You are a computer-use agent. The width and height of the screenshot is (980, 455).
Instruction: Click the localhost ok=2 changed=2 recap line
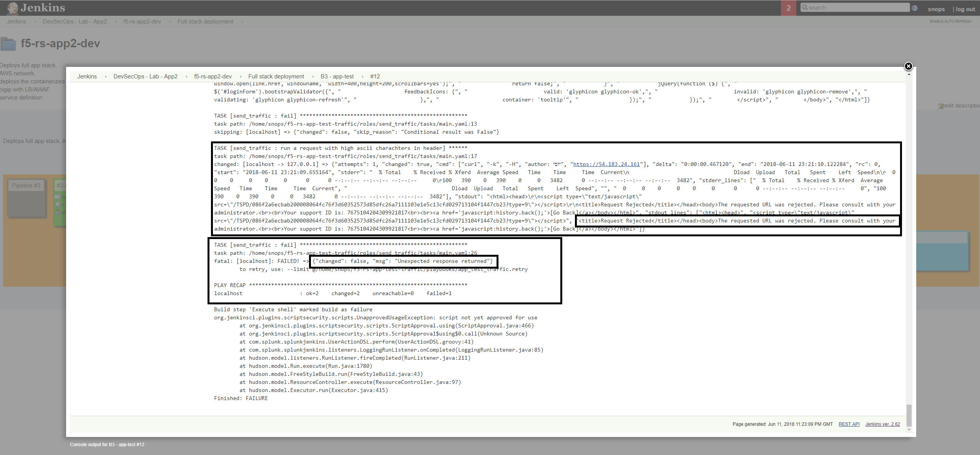[333, 293]
